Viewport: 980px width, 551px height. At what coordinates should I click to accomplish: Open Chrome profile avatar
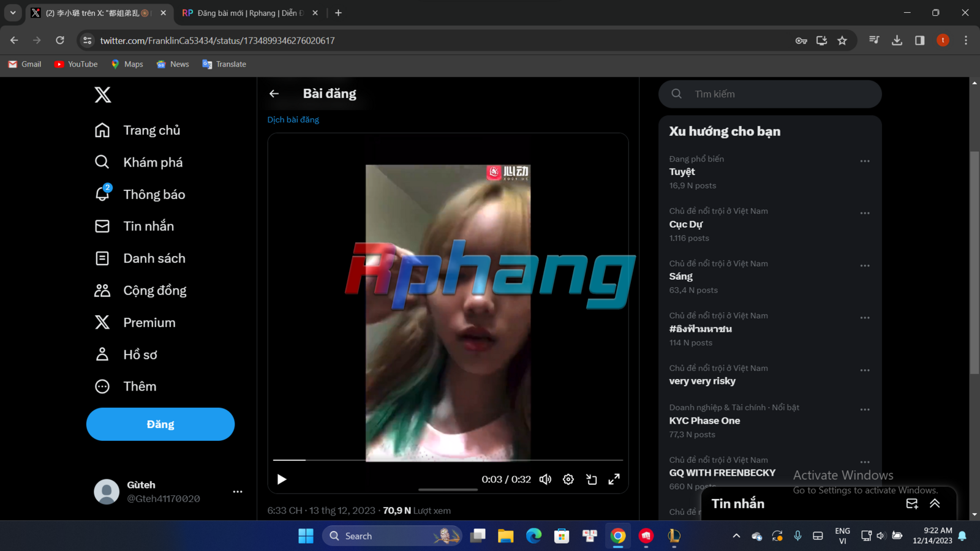point(943,40)
